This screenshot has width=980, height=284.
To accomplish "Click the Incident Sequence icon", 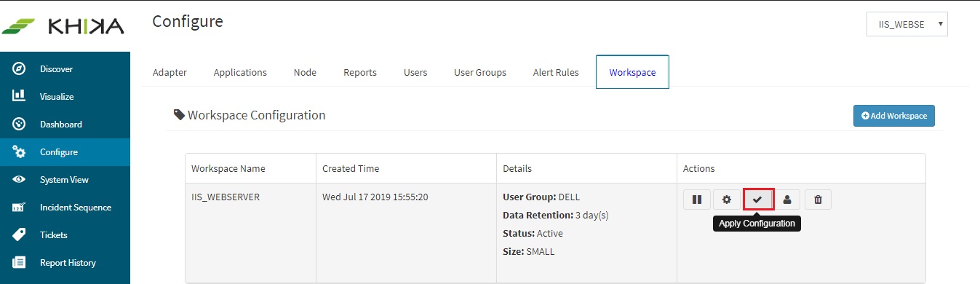I will [x=20, y=208].
